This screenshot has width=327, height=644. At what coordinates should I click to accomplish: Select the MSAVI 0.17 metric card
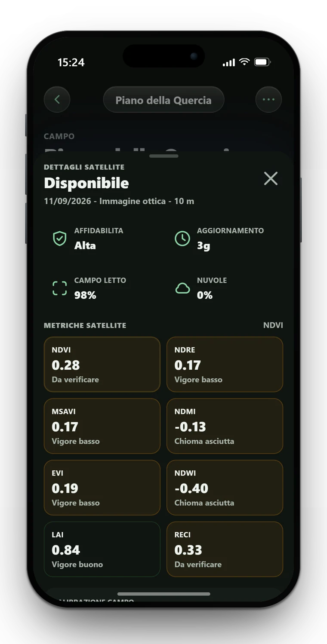tap(102, 426)
